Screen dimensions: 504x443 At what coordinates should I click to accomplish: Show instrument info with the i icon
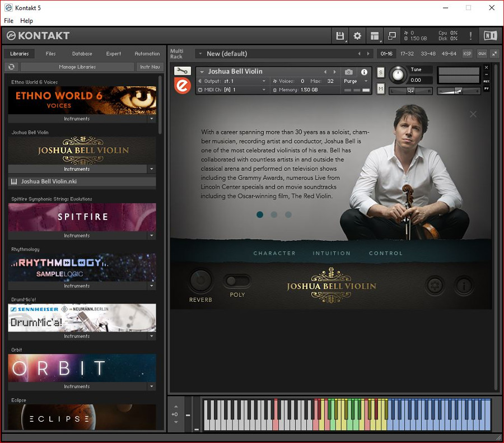point(364,72)
